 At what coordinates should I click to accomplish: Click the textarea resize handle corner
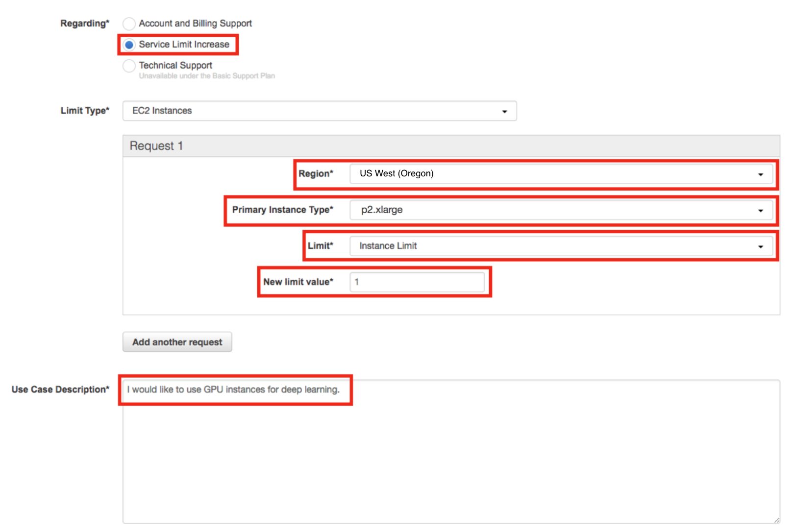(x=776, y=520)
